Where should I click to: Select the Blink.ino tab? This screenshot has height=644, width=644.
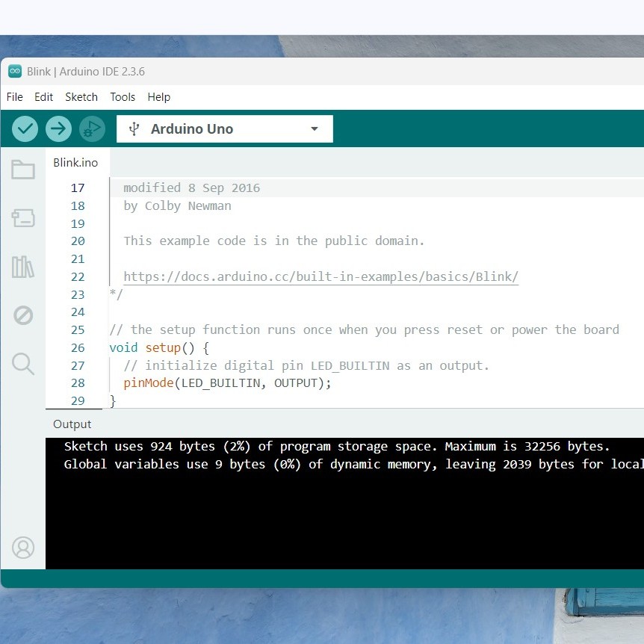(x=75, y=162)
